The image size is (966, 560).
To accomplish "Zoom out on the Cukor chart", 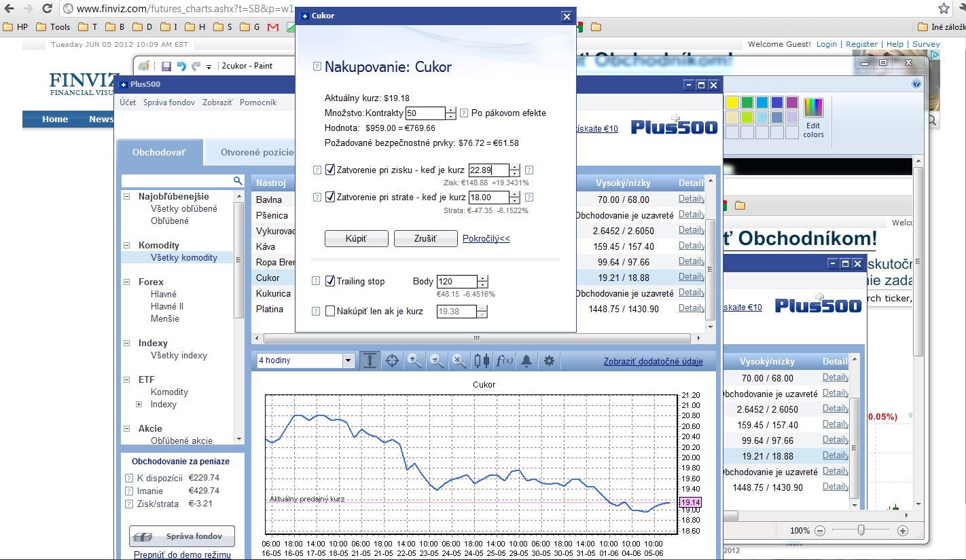I will (437, 360).
